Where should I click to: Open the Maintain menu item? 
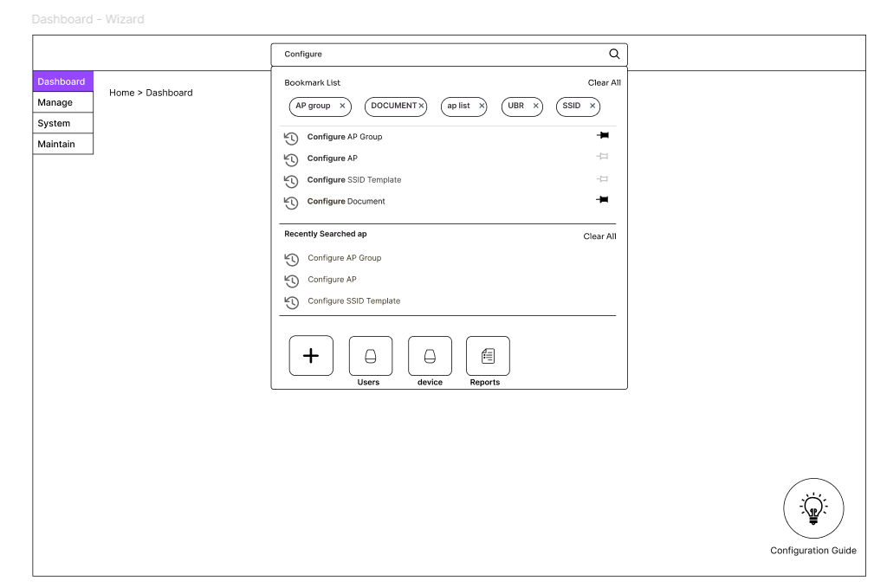62,144
